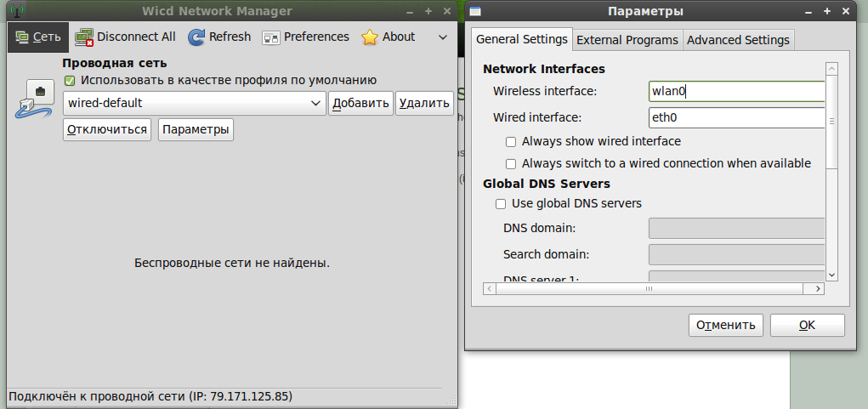
Task: Open Preferences from the toolbar
Action: 305,37
